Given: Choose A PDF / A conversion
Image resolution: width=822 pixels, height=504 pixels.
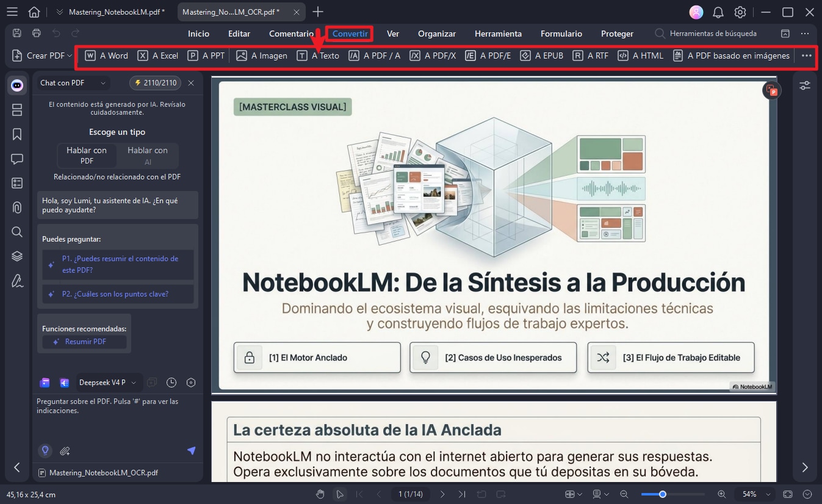Looking at the screenshot, I should (375, 56).
